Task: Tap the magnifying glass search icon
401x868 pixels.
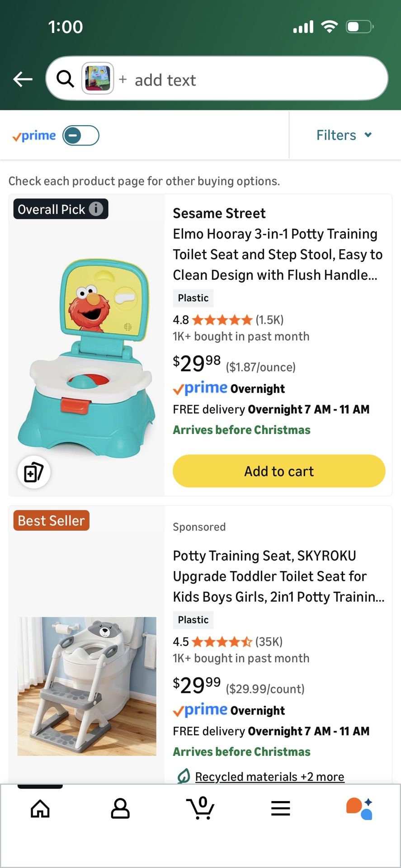Action: click(65, 78)
